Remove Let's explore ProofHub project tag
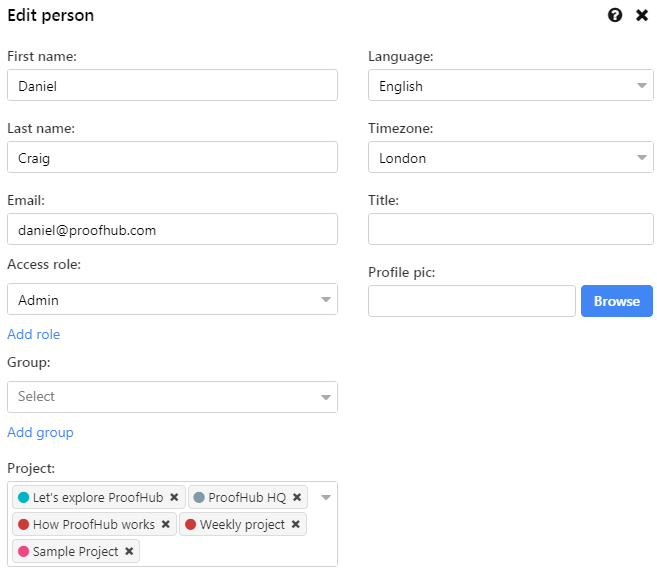657x569 pixels. 174,497
